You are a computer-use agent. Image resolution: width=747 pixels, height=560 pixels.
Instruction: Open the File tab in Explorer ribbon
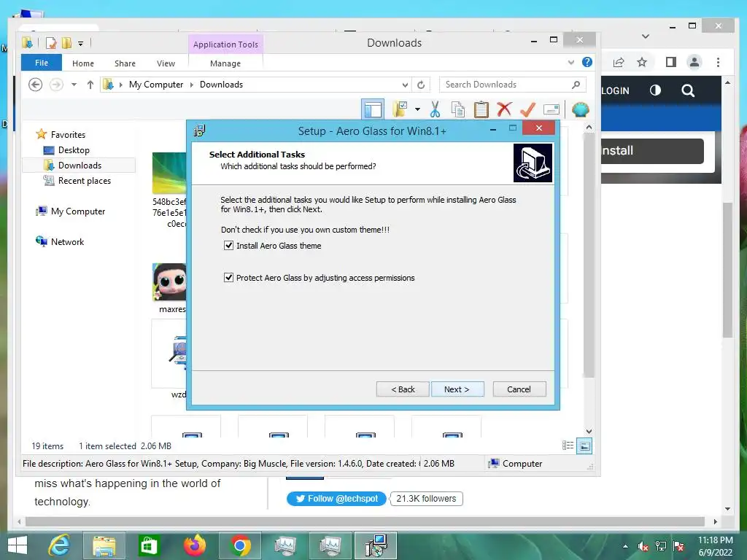pyautogui.click(x=42, y=63)
